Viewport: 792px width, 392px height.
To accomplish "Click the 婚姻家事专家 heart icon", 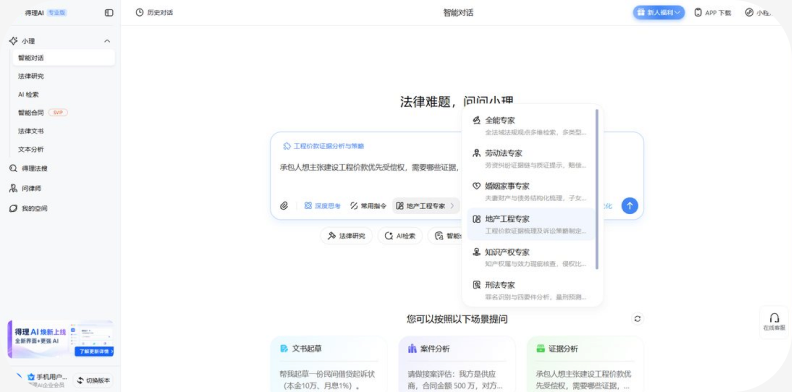I will 476,186.
